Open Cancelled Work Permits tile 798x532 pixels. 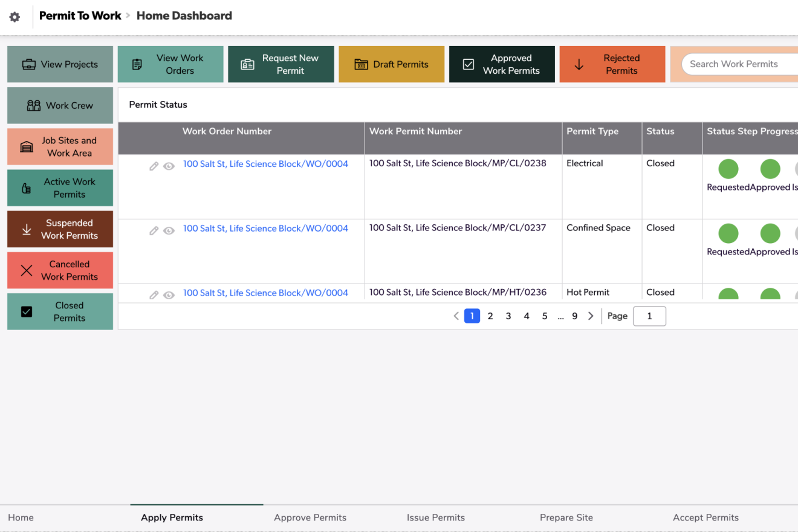tap(60, 270)
